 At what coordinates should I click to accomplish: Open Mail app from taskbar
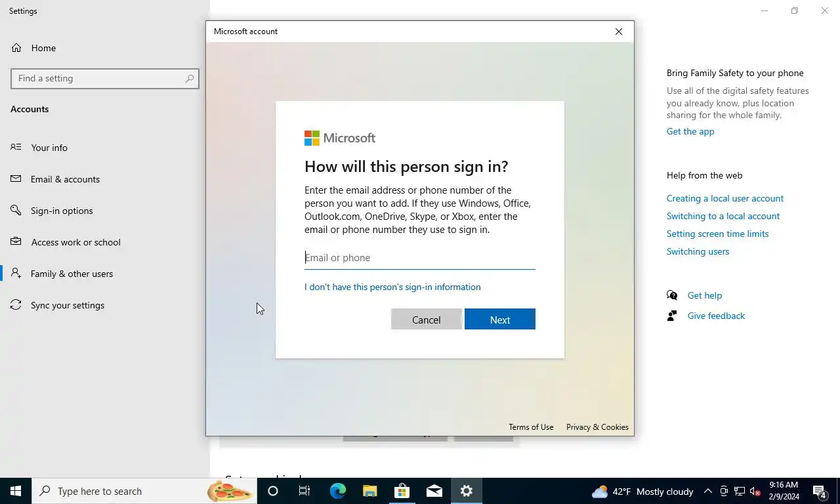tap(434, 491)
